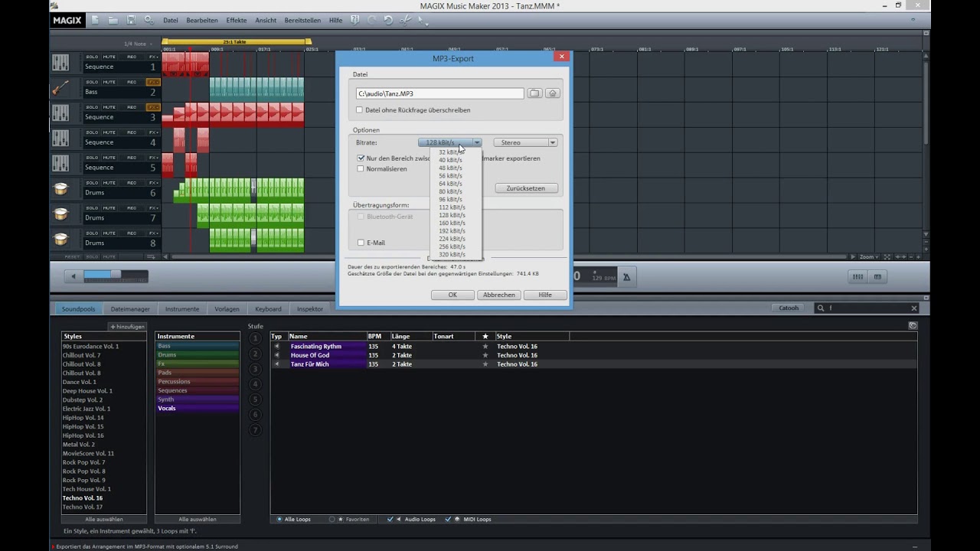Mark Tanz Für Mich as favorite star
Screen dimensions: 980x551
485,364
